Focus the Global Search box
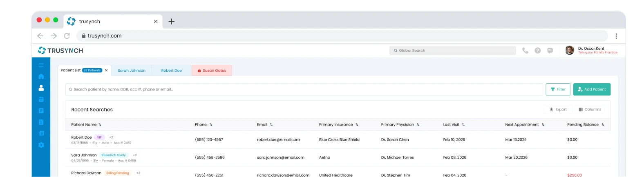The width and height of the screenshot is (644, 177). point(453,51)
